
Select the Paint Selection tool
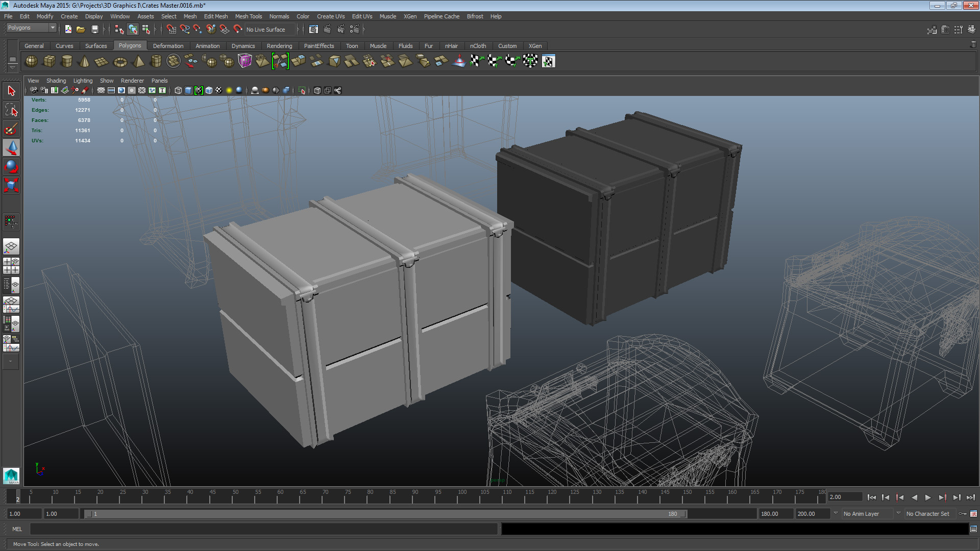pyautogui.click(x=11, y=129)
